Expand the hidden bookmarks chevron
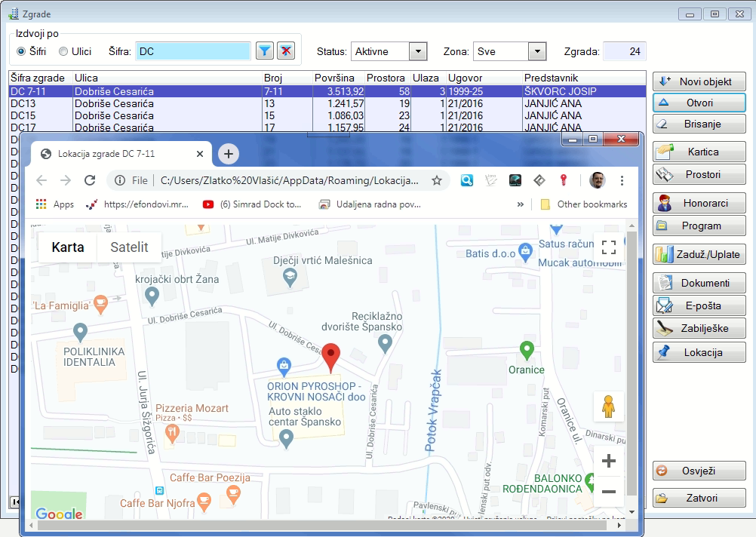This screenshot has width=756, height=537. 521,204
